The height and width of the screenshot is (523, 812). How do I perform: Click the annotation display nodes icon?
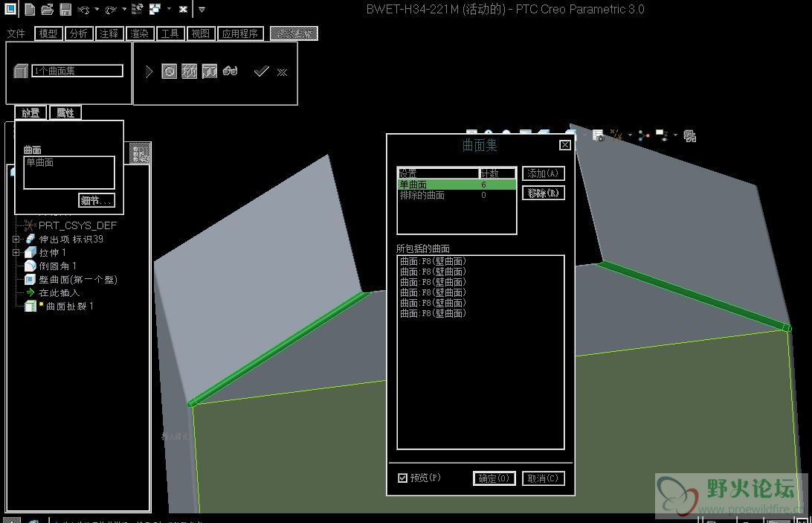click(x=644, y=136)
